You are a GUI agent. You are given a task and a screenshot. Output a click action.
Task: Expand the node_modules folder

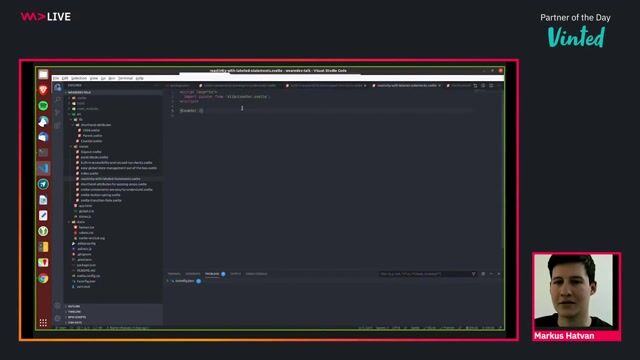click(x=87, y=109)
